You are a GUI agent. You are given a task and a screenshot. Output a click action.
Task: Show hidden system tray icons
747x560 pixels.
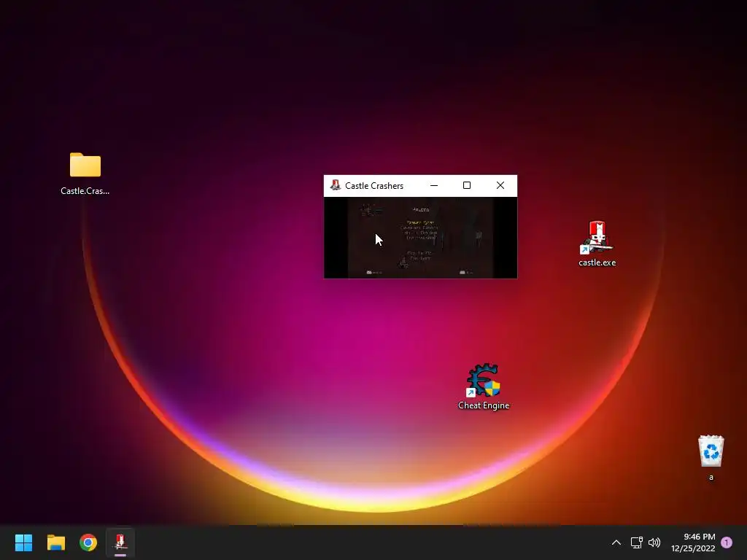point(616,542)
